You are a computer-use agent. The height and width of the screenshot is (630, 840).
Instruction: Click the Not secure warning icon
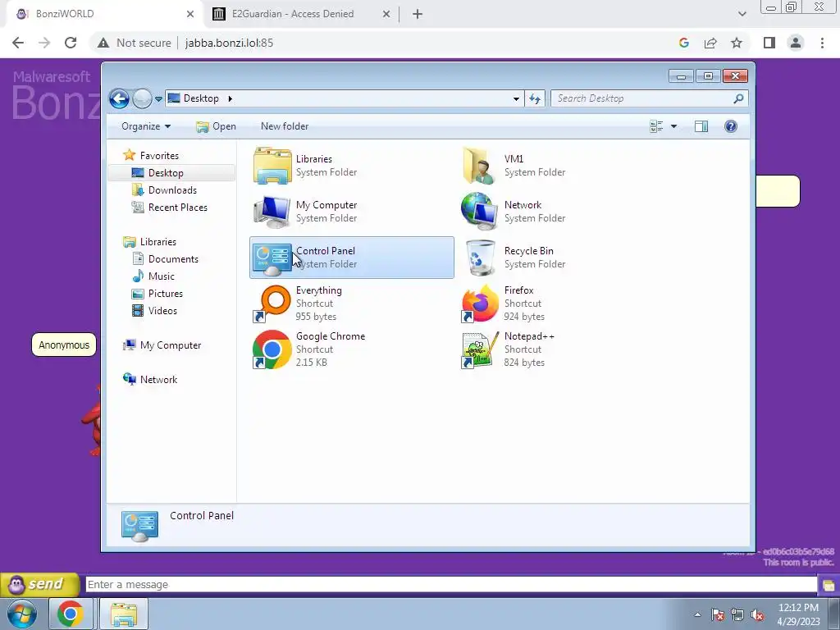103,43
